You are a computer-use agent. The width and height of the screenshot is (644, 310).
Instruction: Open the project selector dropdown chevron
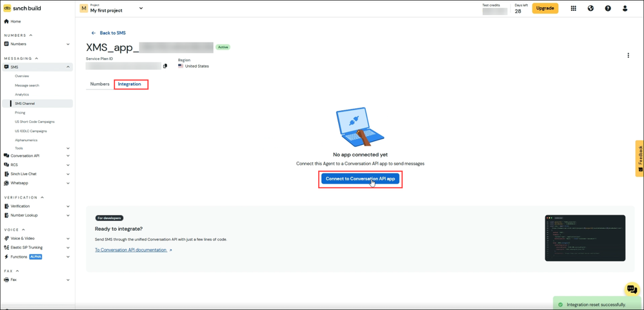pyautogui.click(x=141, y=8)
